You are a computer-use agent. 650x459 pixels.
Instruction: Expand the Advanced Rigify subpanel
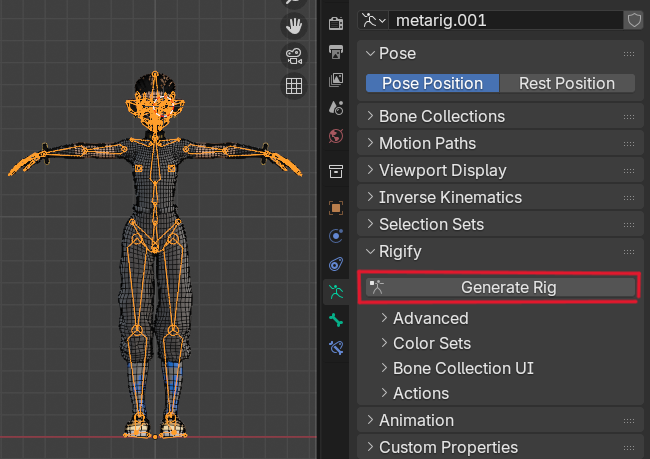pyautogui.click(x=430, y=318)
